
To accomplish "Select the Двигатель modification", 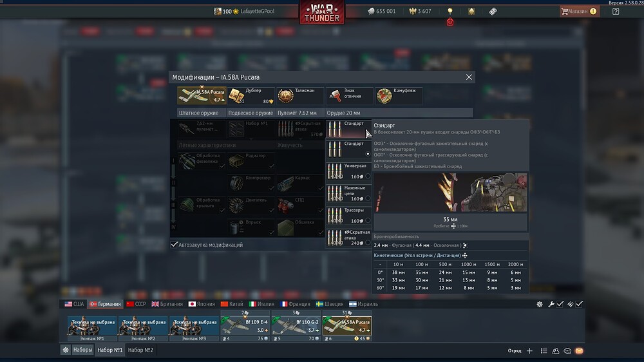I will 251,205.
